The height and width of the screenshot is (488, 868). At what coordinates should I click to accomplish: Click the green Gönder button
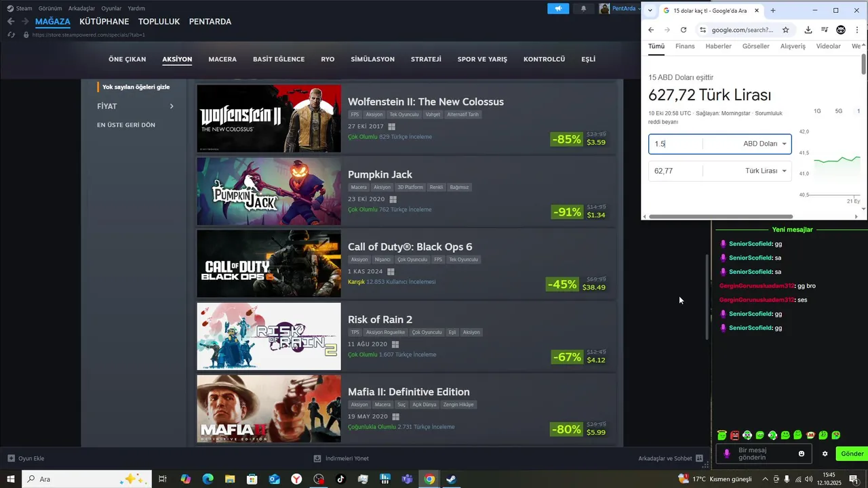(852, 454)
